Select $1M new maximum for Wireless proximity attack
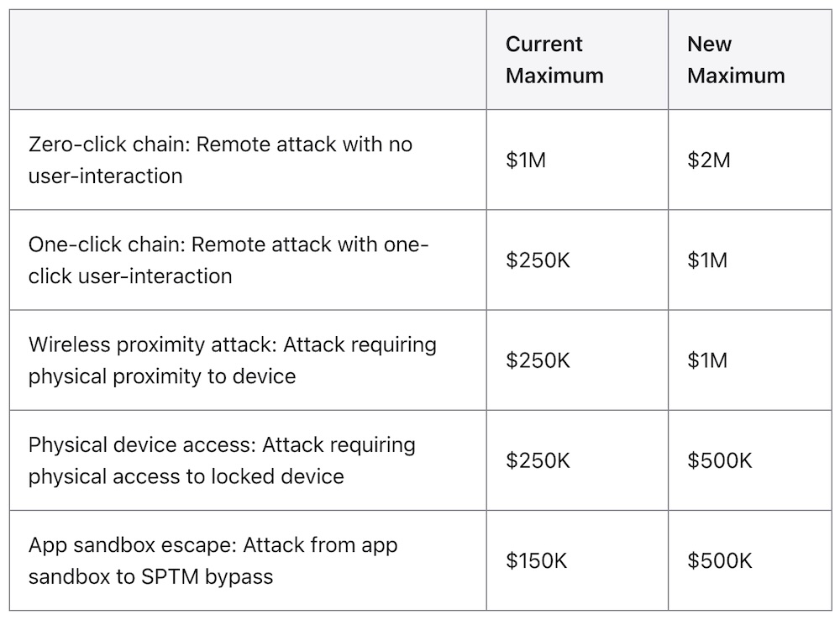This screenshot has height=620, width=840. coord(707,360)
